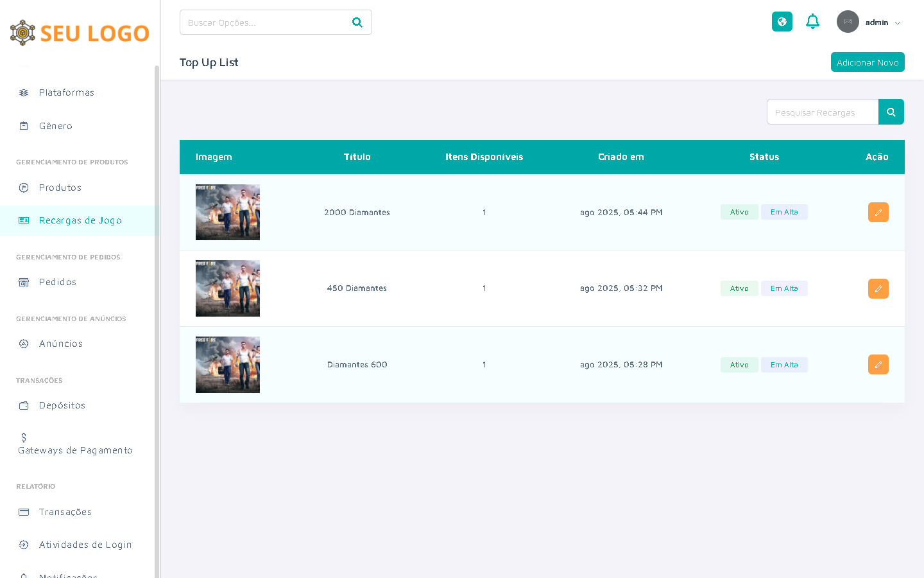Open the notifications bell
This screenshot has height=578, width=924.
coord(812,22)
